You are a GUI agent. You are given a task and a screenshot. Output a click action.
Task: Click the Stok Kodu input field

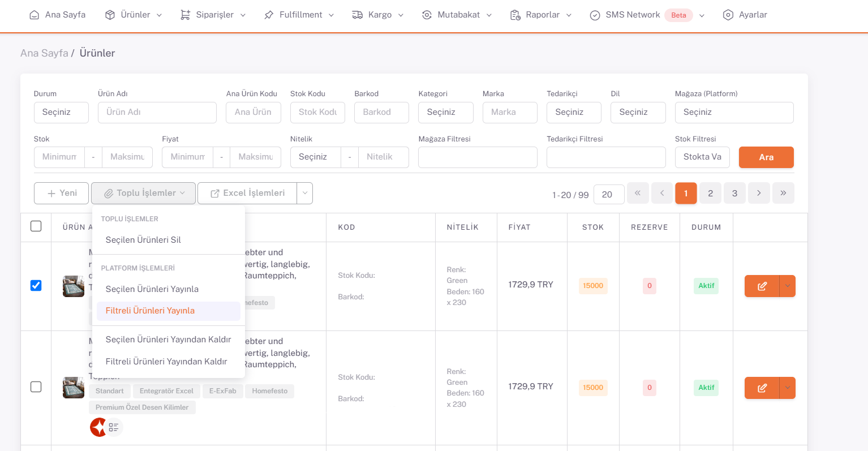(x=317, y=112)
